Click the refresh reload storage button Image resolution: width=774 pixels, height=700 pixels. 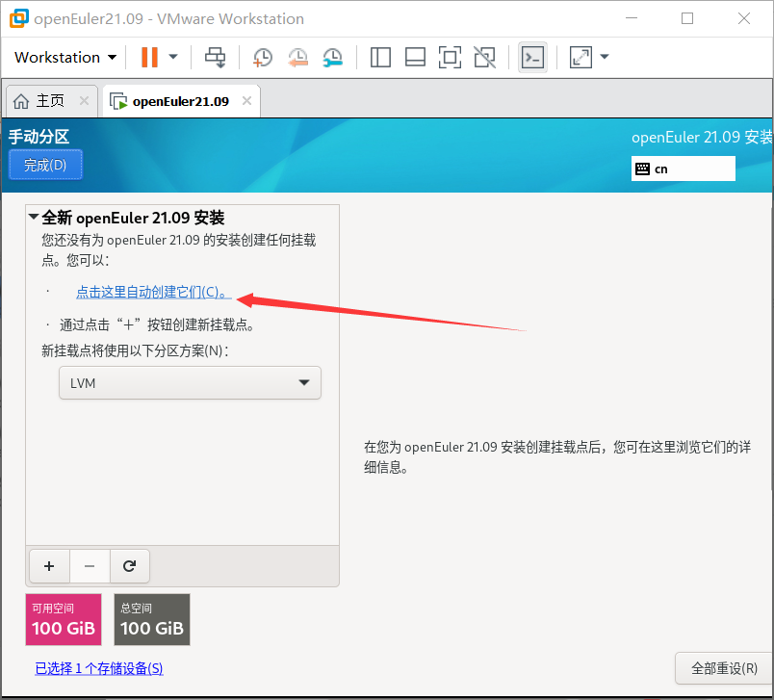tap(129, 566)
